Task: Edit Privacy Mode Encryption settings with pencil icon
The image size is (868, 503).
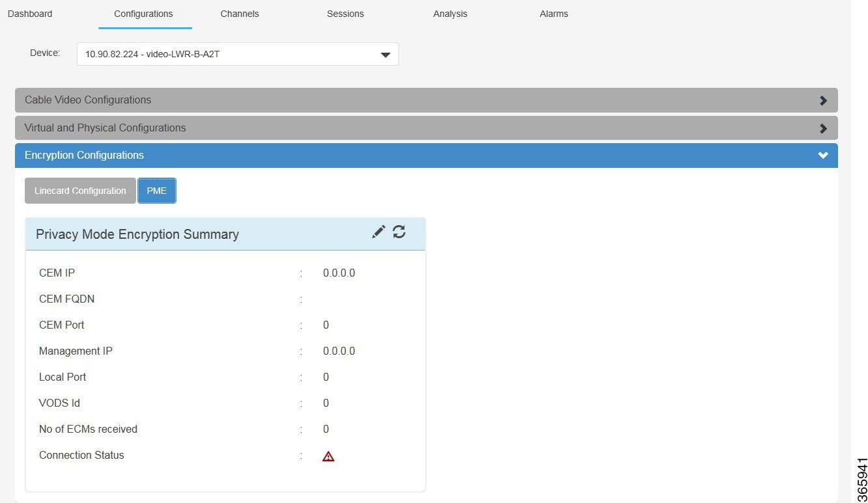Action: point(378,232)
